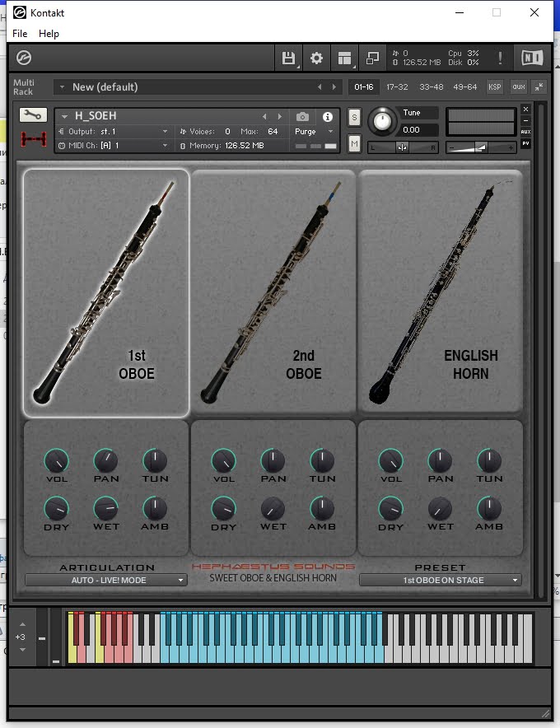
Task: Shift keyboard octave down arrow
Action: point(23,650)
